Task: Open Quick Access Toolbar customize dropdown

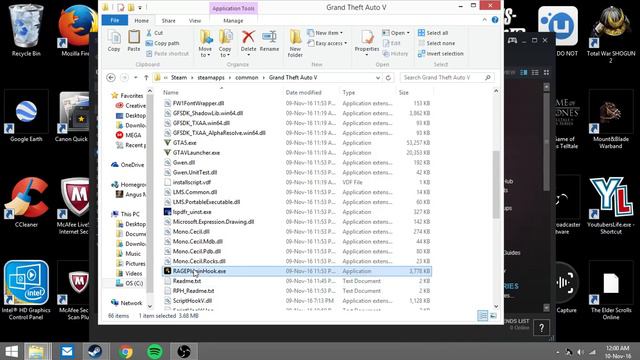Action: (140, 7)
